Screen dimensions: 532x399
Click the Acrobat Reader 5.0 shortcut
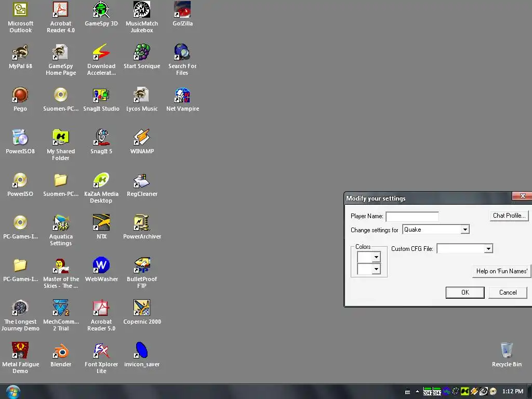click(x=101, y=308)
